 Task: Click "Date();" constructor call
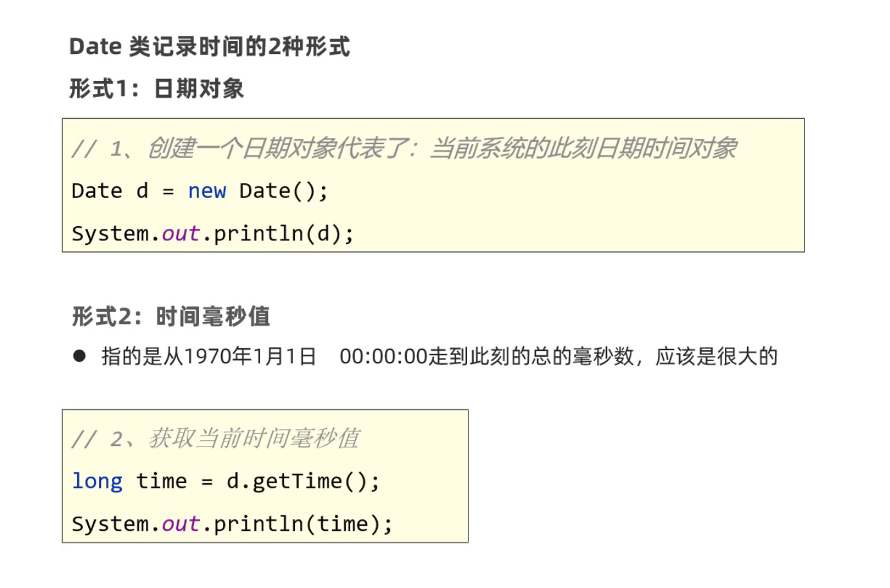[x=283, y=191]
